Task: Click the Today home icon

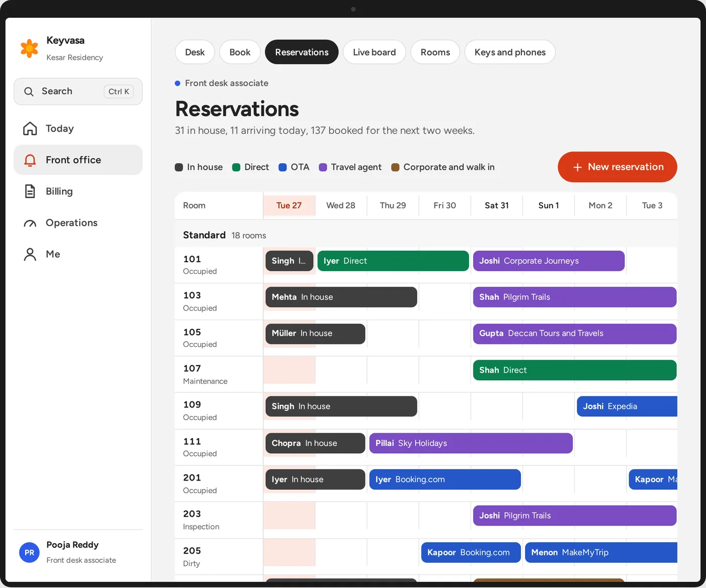Action: (30, 129)
